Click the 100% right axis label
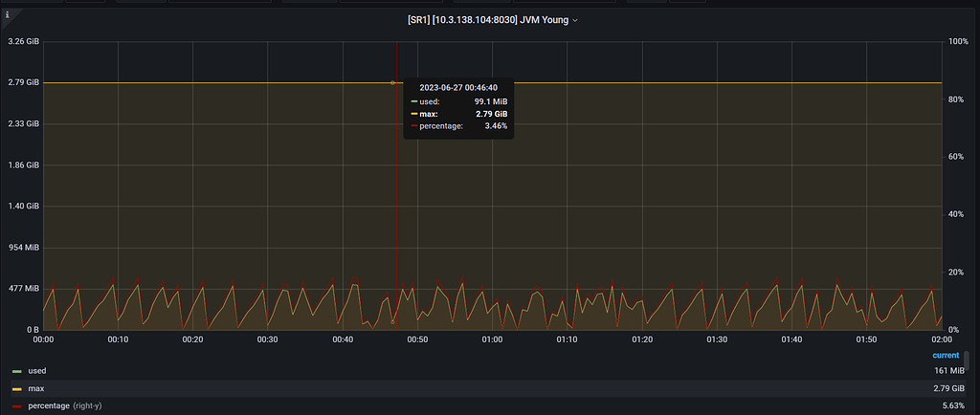Screen dimensions: 980x415 coord(957,42)
